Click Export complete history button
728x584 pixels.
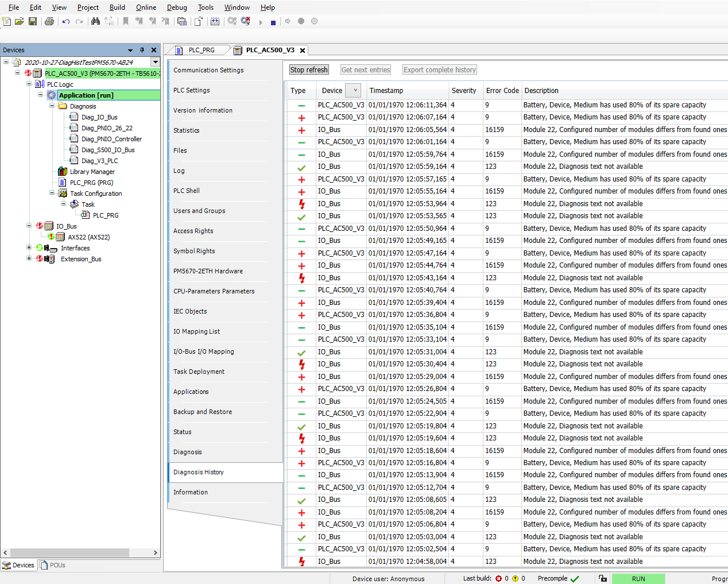point(439,70)
